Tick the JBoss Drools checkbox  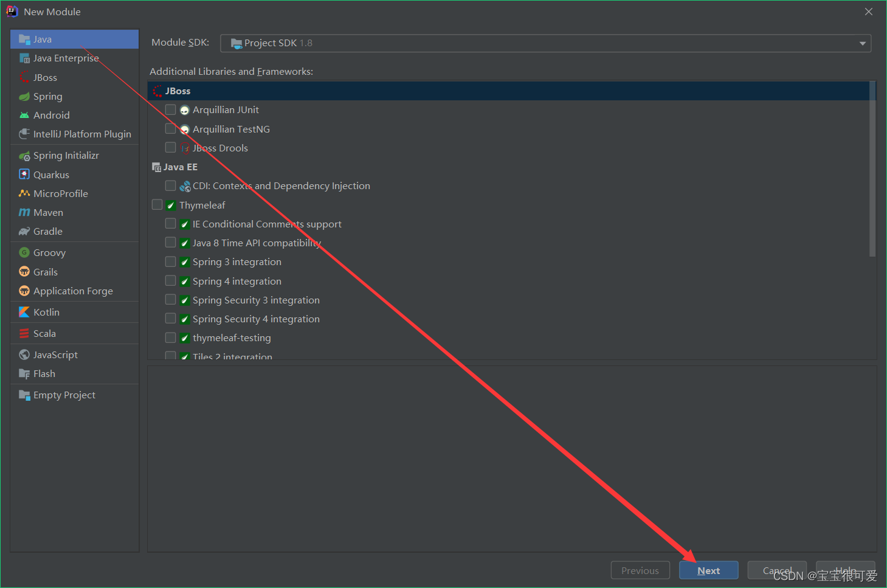pyautogui.click(x=171, y=147)
